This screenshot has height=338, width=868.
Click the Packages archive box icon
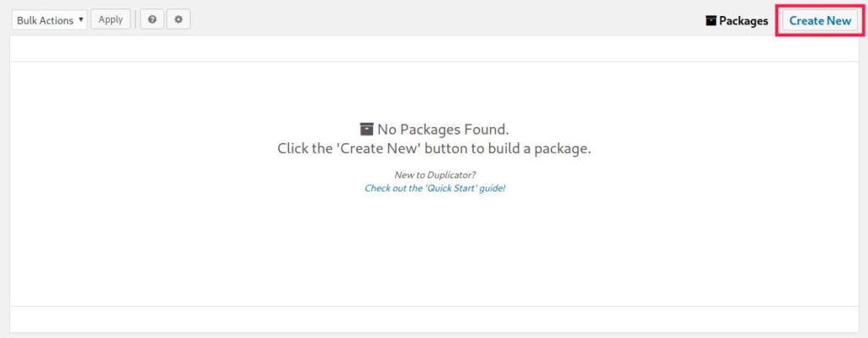click(711, 21)
